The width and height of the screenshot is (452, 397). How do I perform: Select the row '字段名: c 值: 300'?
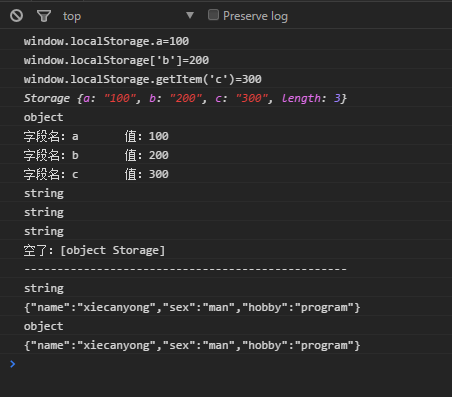(96, 174)
